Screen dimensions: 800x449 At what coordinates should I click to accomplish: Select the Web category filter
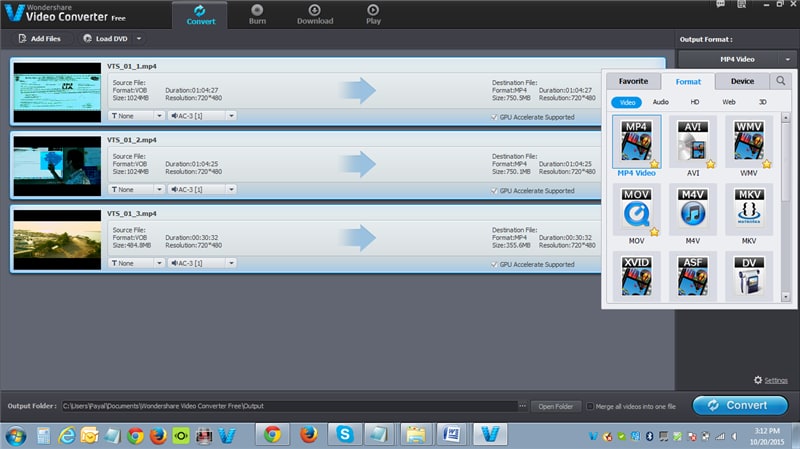coord(729,102)
